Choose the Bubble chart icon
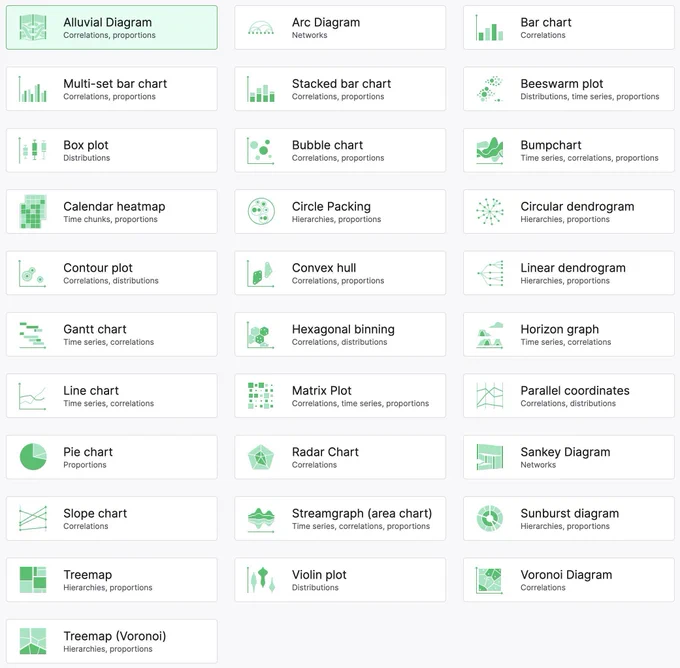This screenshot has height=668, width=680. [261, 150]
